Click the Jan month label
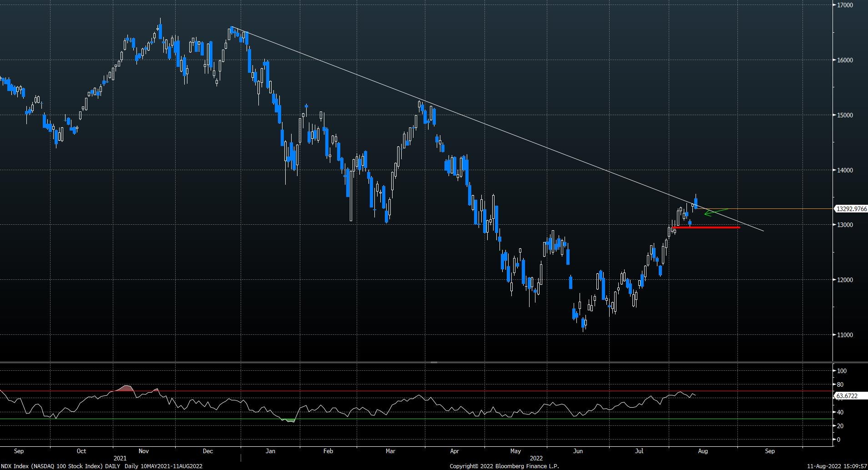 (x=271, y=451)
